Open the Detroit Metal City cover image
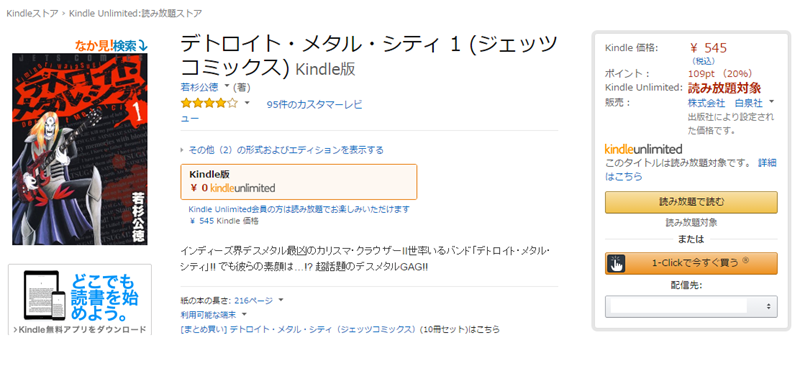Image resolution: width=800 pixels, height=371 pixels. click(80, 149)
